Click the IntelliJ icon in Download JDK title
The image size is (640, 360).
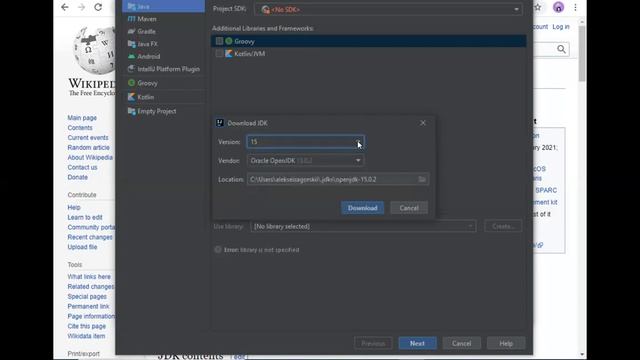[220, 123]
